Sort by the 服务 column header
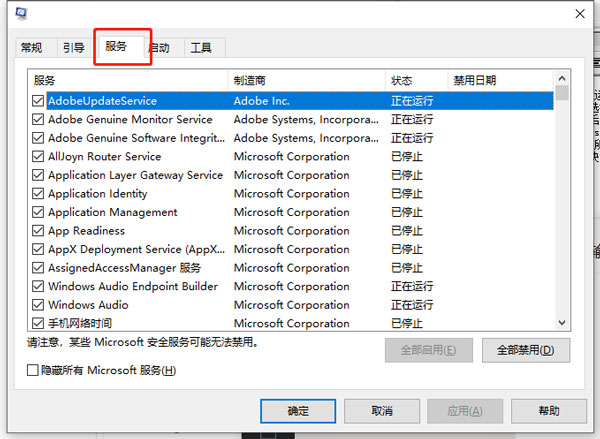 tap(128, 80)
